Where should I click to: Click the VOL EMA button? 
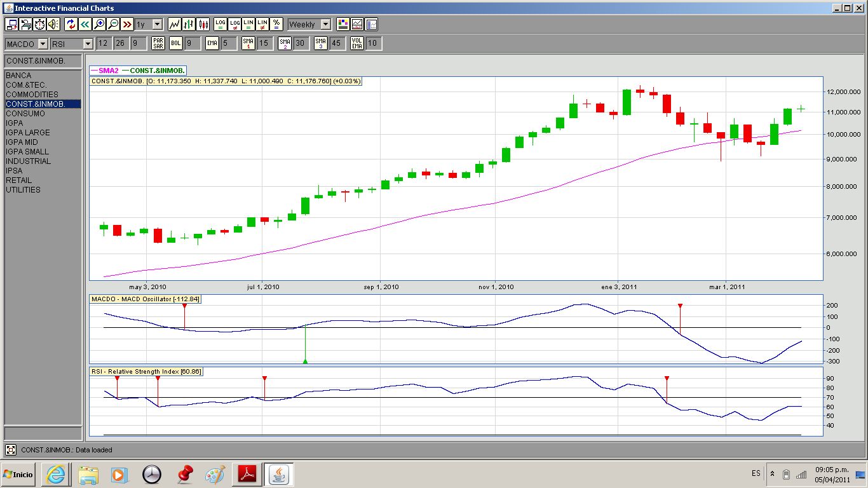[x=357, y=43]
